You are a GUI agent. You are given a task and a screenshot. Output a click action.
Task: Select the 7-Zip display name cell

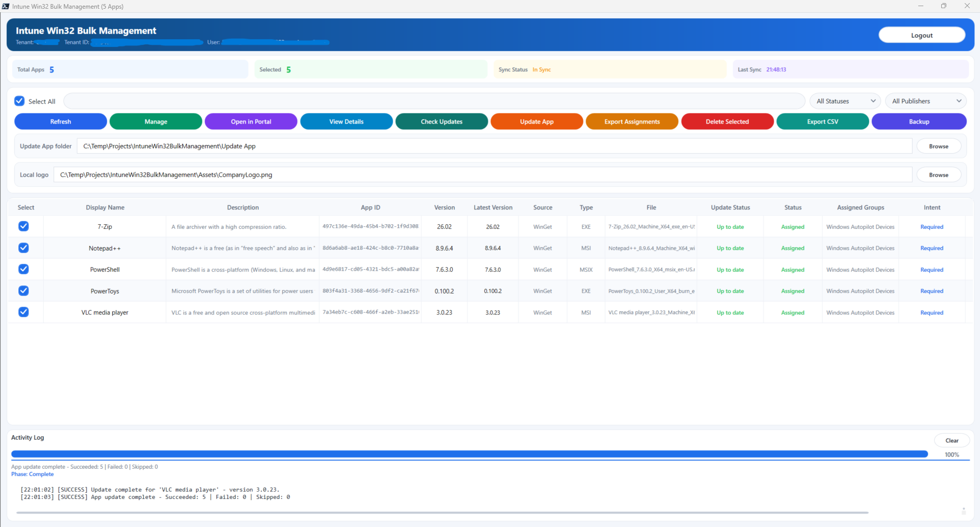click(x=105, y=227)
